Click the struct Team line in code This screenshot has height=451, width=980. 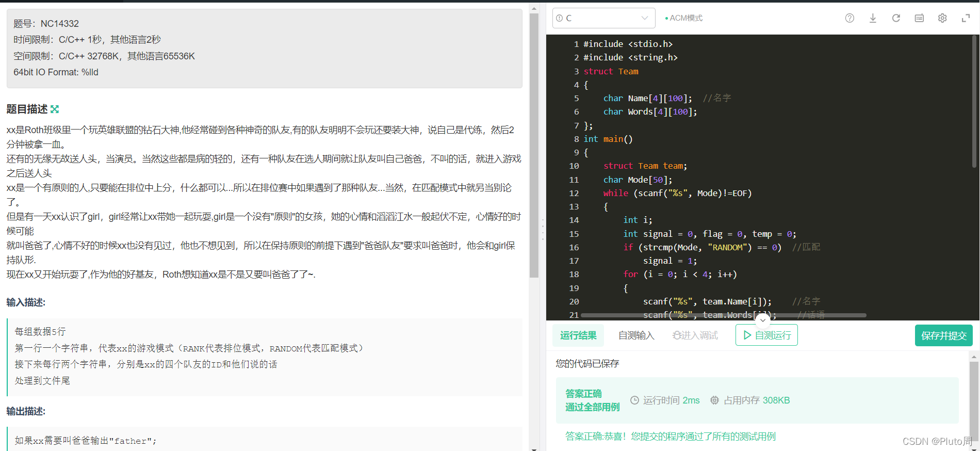pos(611,71)
